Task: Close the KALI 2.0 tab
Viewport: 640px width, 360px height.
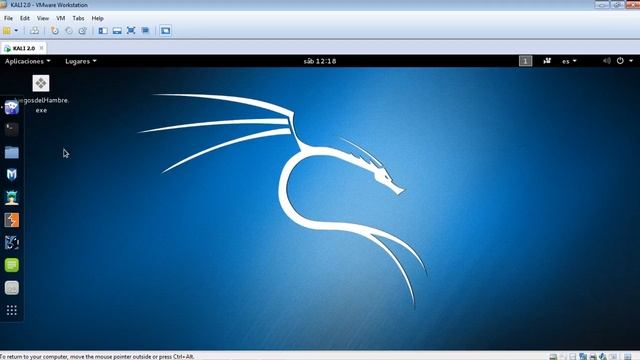Action: [x=41, y=48]
